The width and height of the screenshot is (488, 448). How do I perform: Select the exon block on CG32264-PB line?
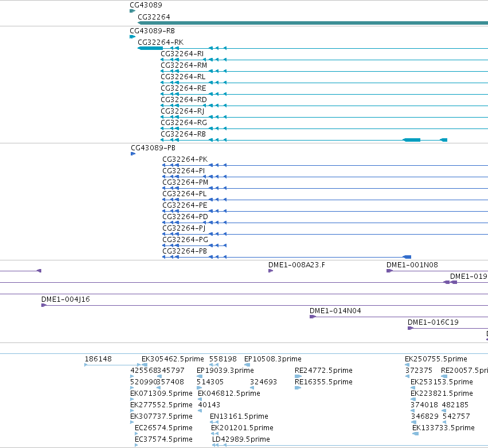click(x=407, y=257)
